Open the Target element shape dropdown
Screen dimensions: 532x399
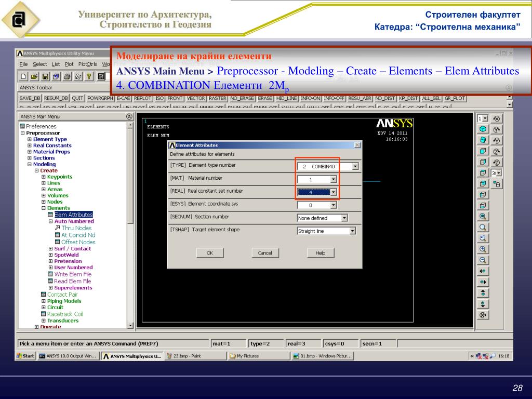click(353, 231)
